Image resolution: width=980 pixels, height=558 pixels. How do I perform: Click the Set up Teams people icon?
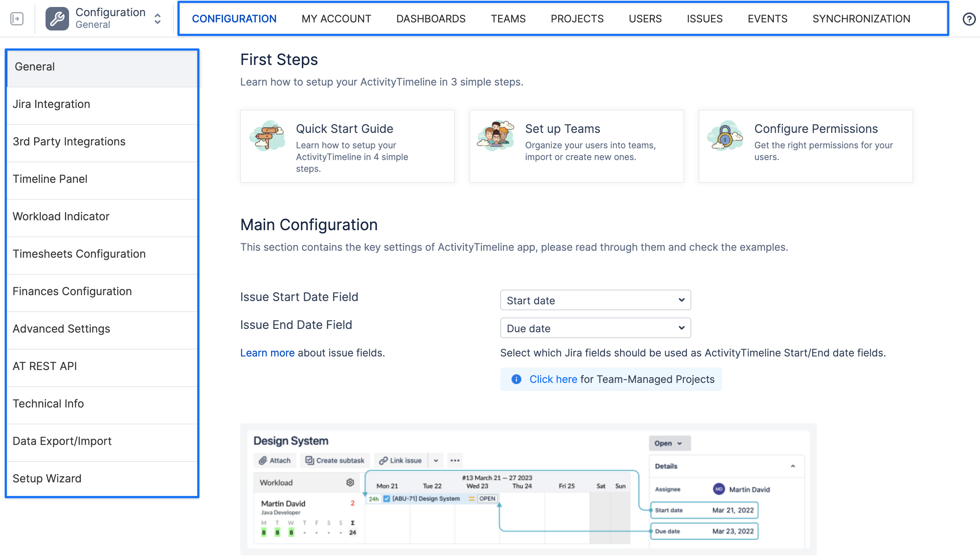tap(496, 135)
